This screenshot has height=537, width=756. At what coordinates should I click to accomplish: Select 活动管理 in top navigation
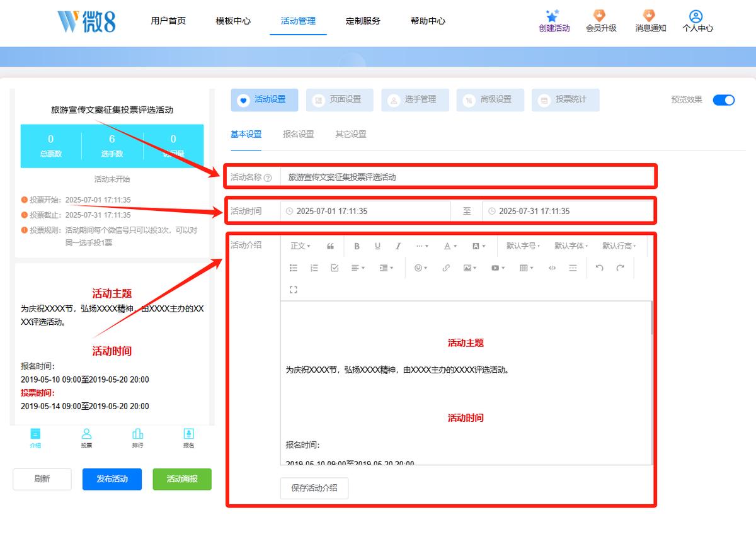[298, 21]
